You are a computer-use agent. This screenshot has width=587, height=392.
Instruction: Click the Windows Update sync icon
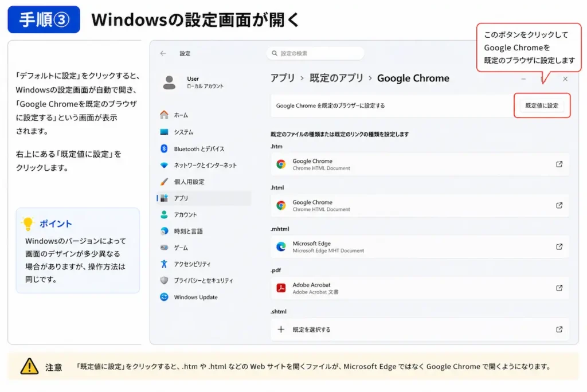pos(164,297)
